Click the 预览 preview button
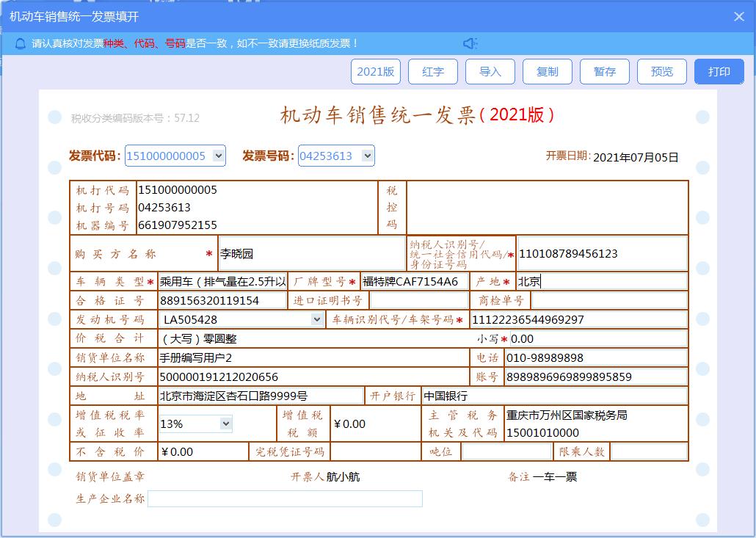756x538 pixels. (661, 71)
